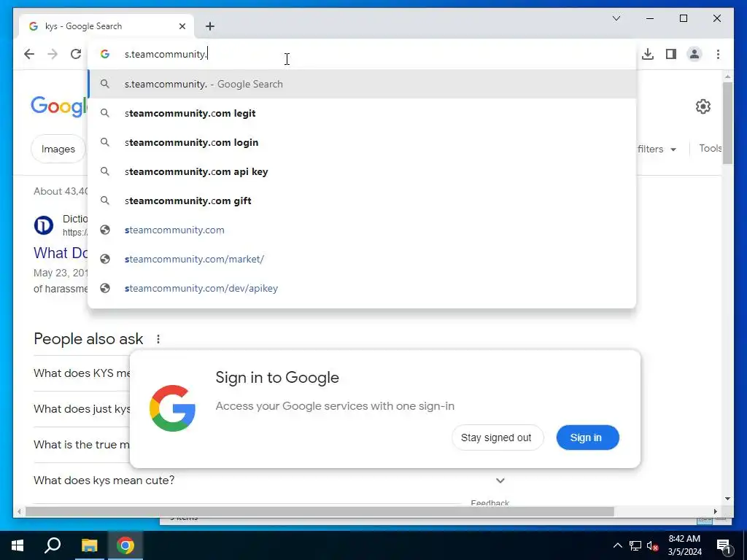The image size is (747, 560).
Task: Open the notification center icon
Action: click(x=724, y=546)
